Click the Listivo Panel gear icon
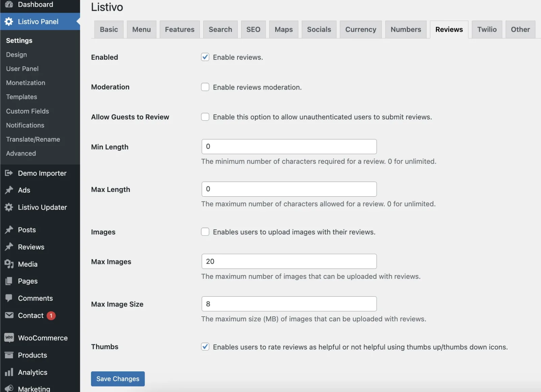This screenshot has width=541, height=392. coord(9,22)
